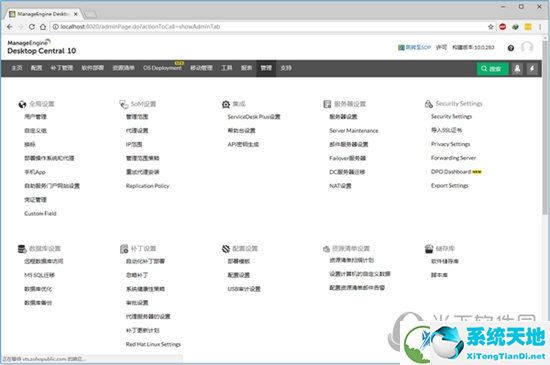Viewport: 550px width, 365px height.
Task: Open the Security Settings link under the Security Settings heading
Action: click(x=451, y=116)
